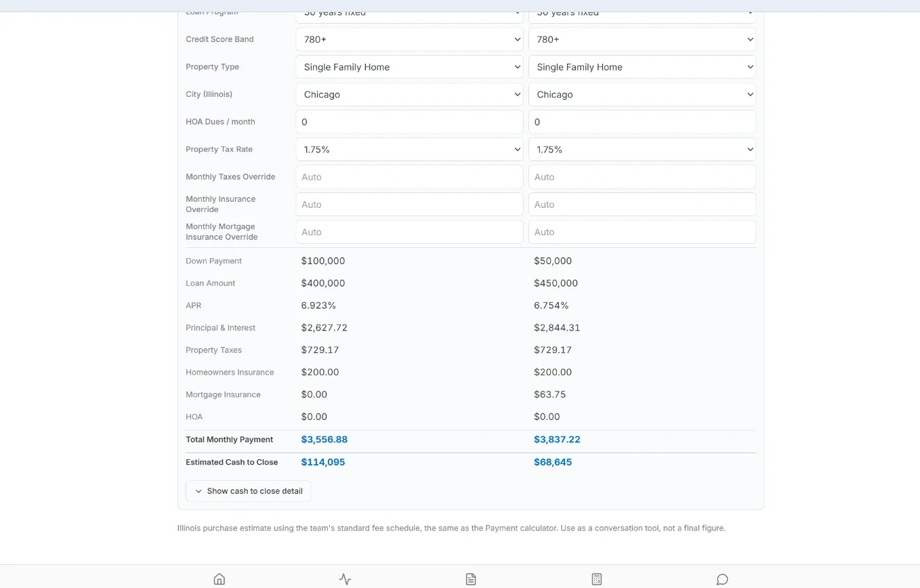The width and height of the screenshot is (920, 588).
Task: Select the $450,000 Loan Amount value
Action: [556, 283]
